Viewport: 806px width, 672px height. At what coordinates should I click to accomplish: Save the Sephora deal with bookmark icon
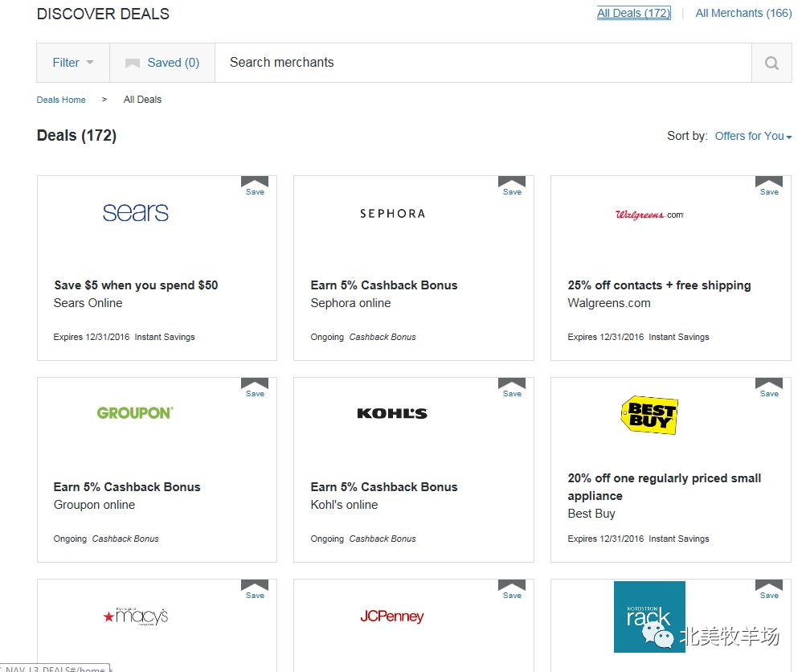point(512,186)
